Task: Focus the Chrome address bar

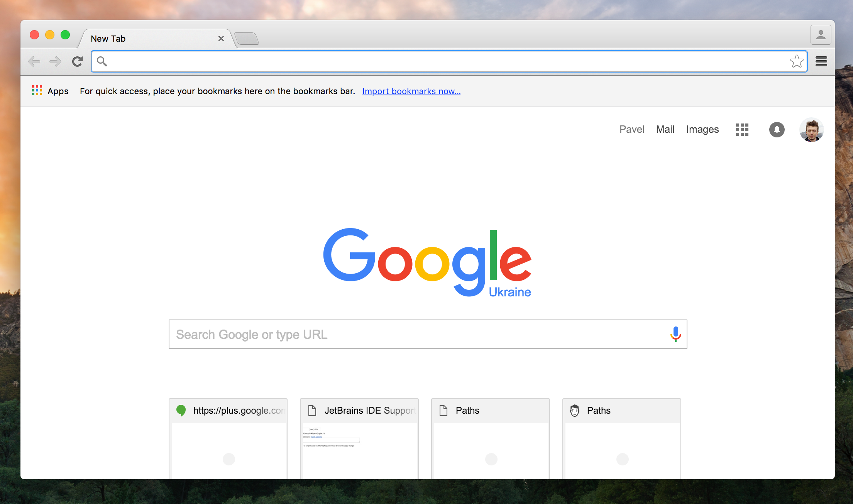Action: tap(449, 61)
